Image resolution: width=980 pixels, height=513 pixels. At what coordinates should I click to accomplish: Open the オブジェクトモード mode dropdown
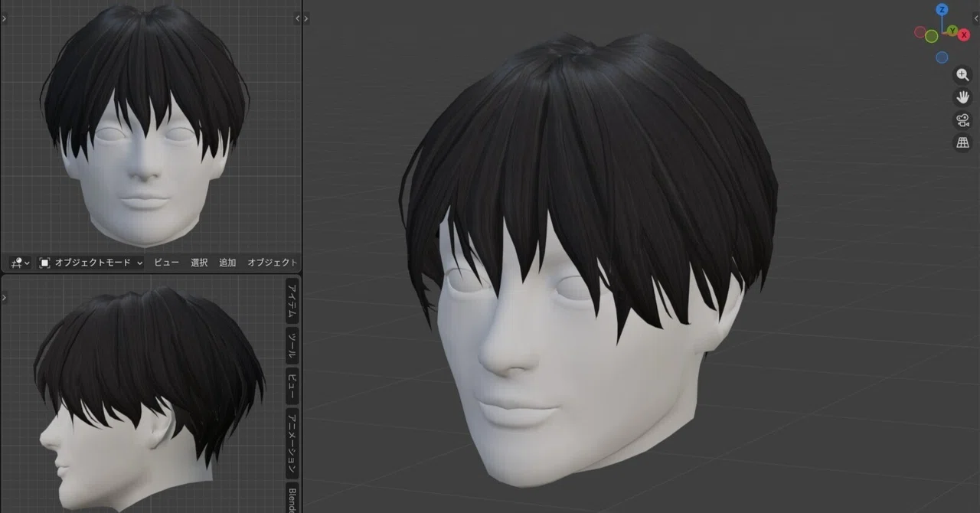click(x=91, y=263)
